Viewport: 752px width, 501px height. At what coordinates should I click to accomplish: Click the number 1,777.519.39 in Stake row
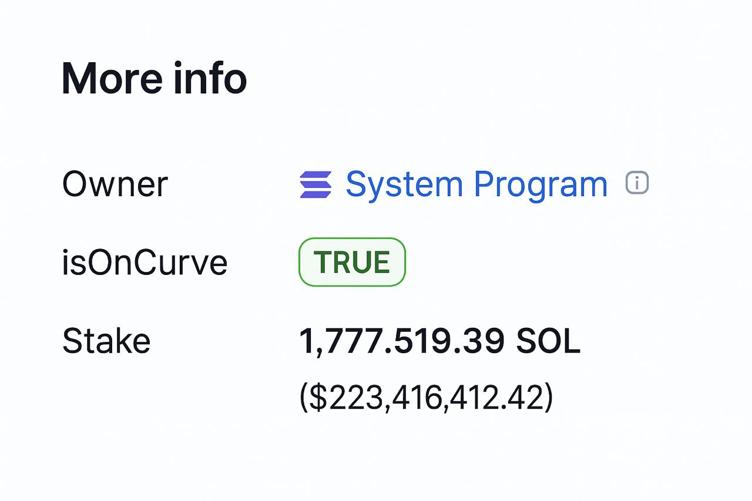(x=402, y=341)
